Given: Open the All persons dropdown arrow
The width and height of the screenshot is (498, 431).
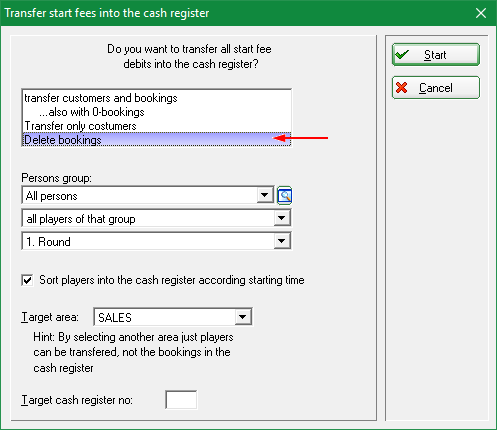Looking at the screenshot, I should [x=265, y=195].
